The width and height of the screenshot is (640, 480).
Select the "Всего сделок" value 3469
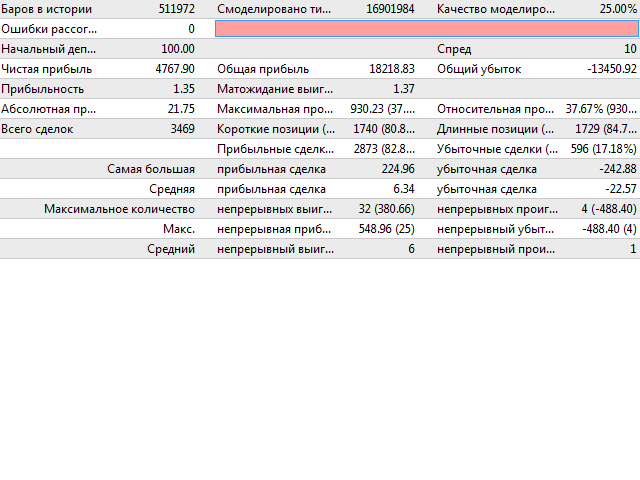(x=176, y=129)
